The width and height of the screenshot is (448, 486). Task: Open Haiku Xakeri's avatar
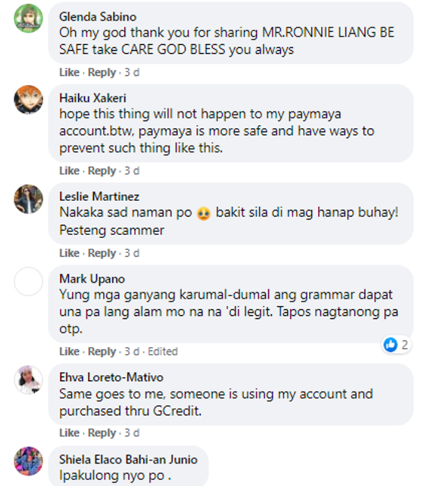click(x=29, y=100)
